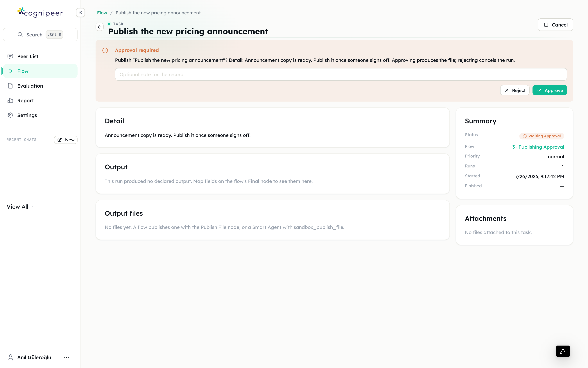Screen dimensions: 588x368
Task: Open the Peer List page
Action: [x=40, y=56]
